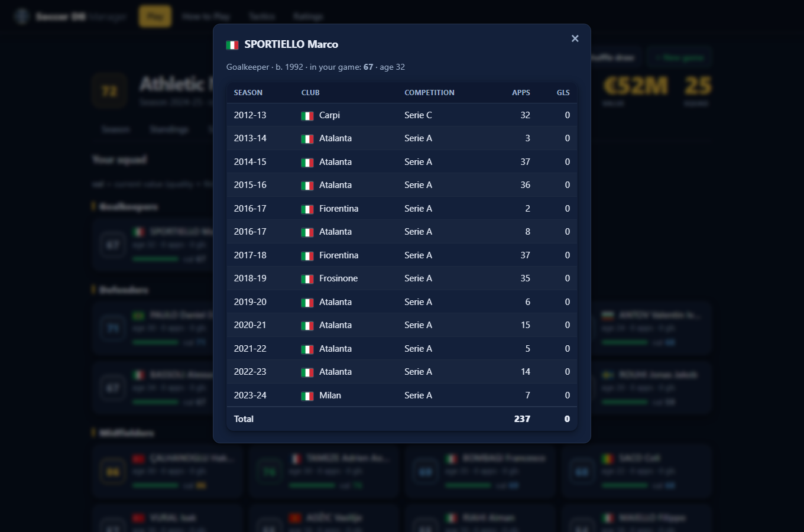The image size is (804, 532).
Task: Click the yellow Play button in navbar
Action: pyautogui.click(x=155, y=17)
